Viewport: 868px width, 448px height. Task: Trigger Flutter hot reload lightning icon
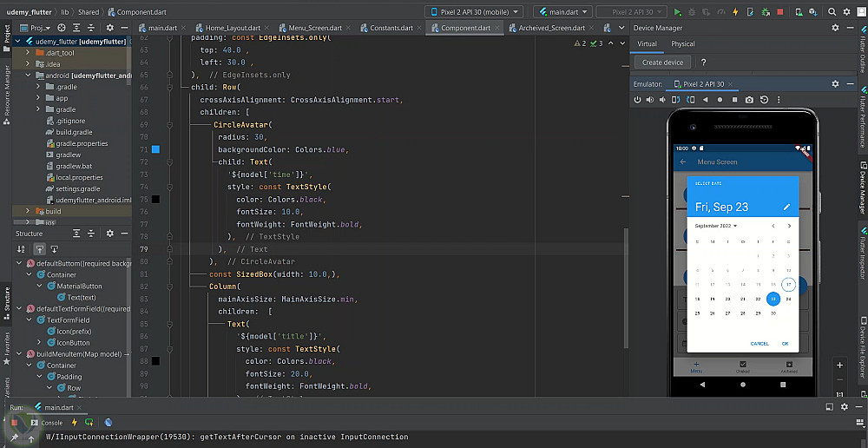(x=736, y=12)
